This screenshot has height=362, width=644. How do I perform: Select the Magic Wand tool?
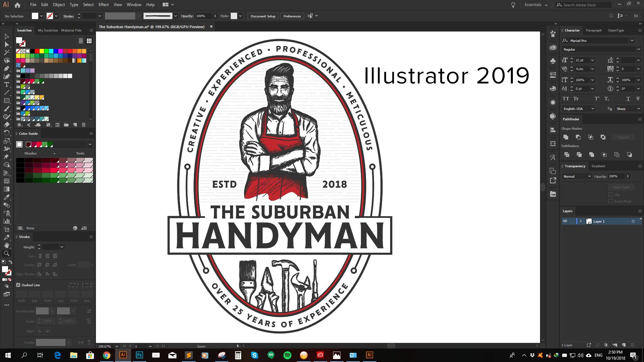tap(6, 52)
